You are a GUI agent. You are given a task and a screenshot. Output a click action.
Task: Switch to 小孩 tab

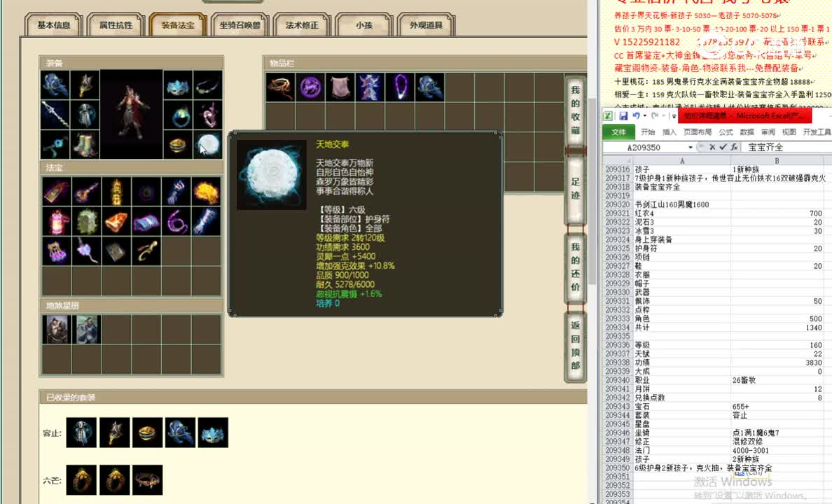pyautogui.click(x=364, y=25)
